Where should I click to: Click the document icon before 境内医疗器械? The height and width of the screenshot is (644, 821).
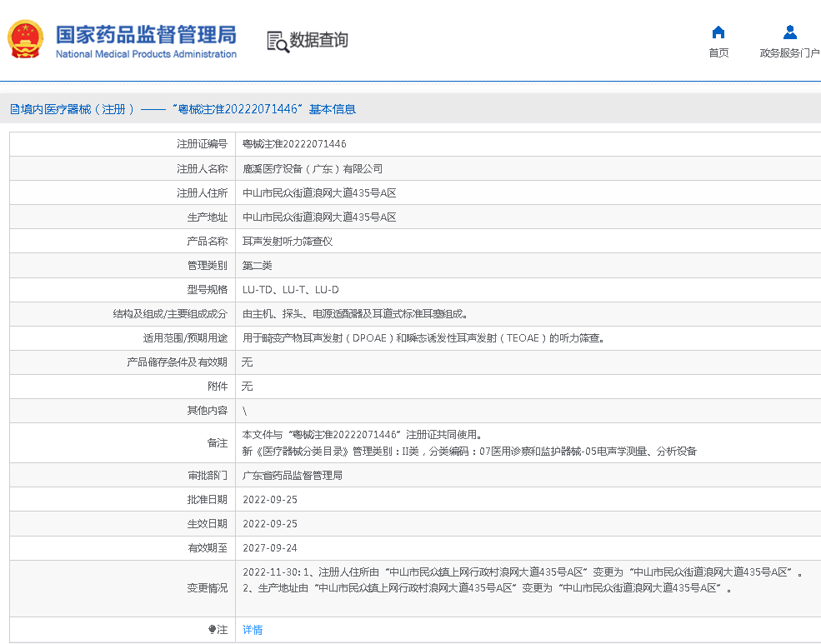click(x=14, y=109)
